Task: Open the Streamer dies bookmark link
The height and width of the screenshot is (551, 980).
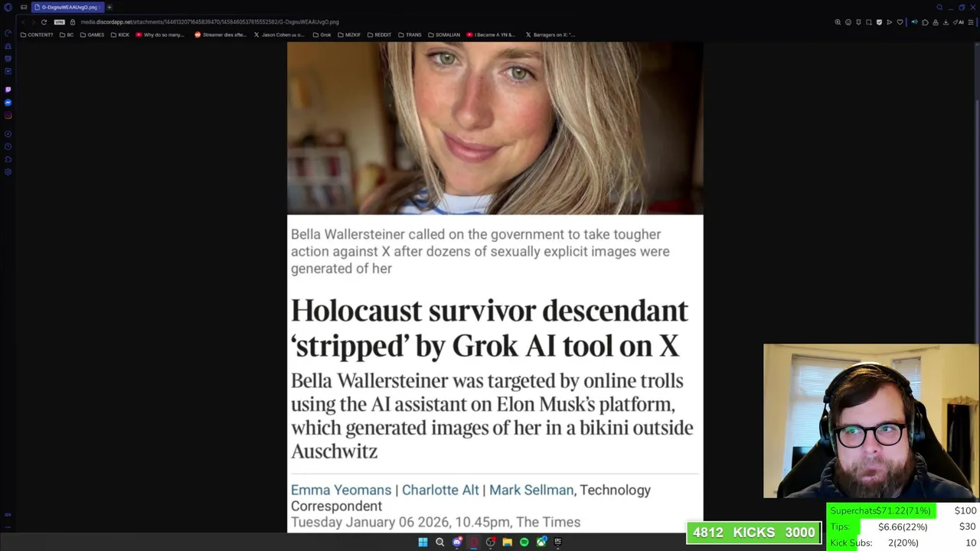Action: click(x=220, y=34)
